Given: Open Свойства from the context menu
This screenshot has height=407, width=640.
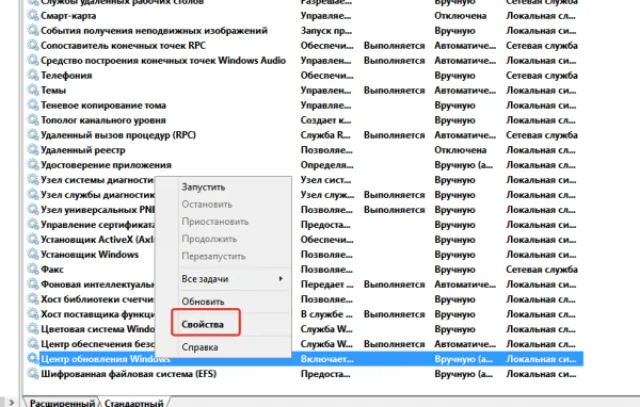Looking at the screenshot, I should click(x=202, y=325).
